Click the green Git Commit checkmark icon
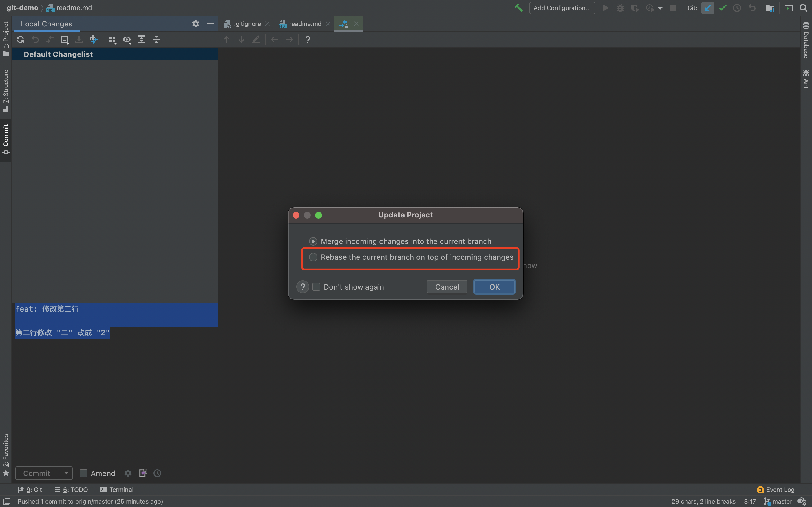Screen dimensions: 812x507 coord(722,8)
